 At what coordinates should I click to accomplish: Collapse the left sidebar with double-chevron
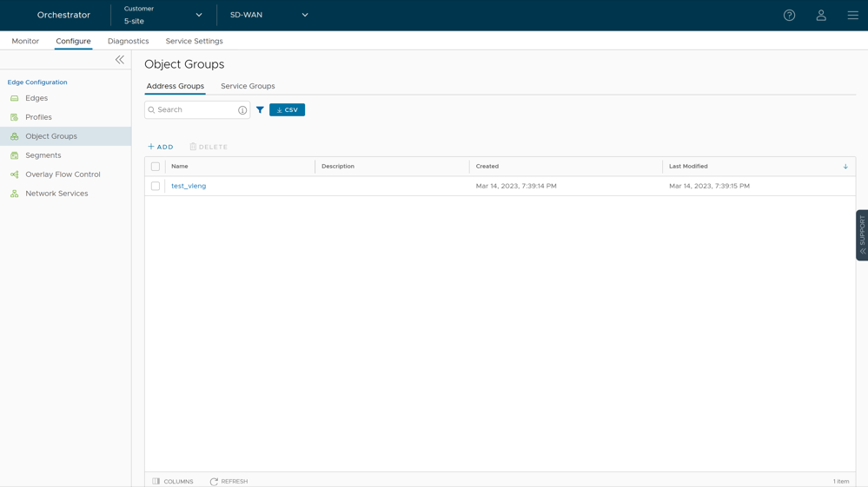pyautogui.click(x=120, y=60)
